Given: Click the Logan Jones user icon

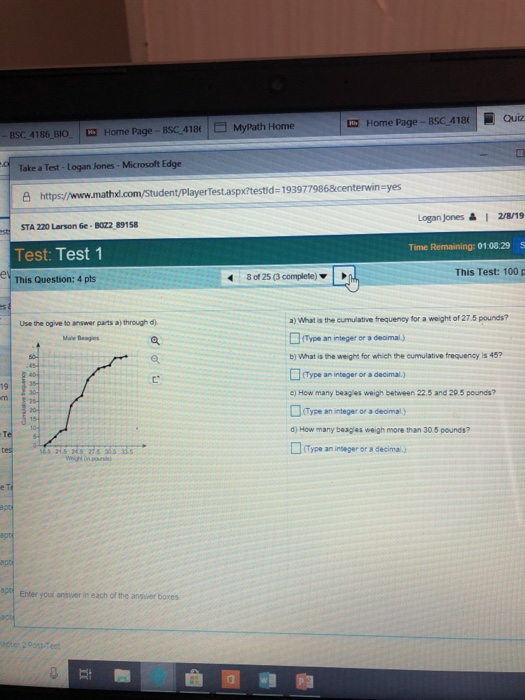Looking at the screenshot, I should tap(472, 217).
